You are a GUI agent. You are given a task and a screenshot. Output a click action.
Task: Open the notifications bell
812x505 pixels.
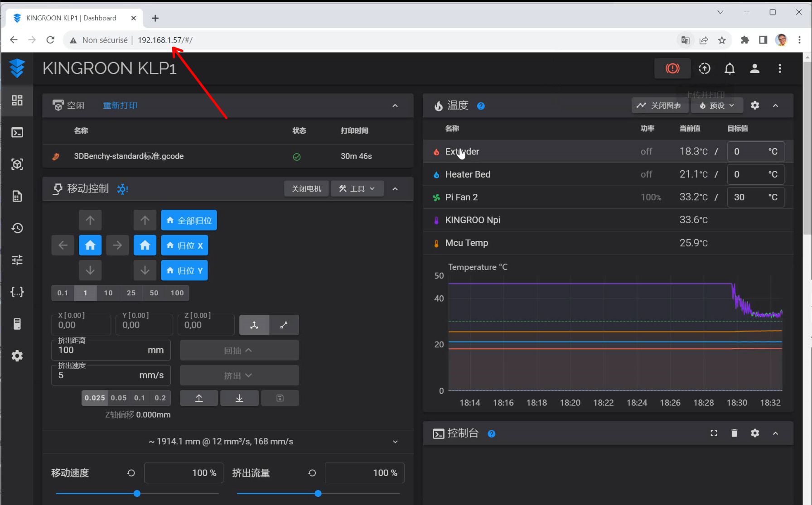click(730, 68)
